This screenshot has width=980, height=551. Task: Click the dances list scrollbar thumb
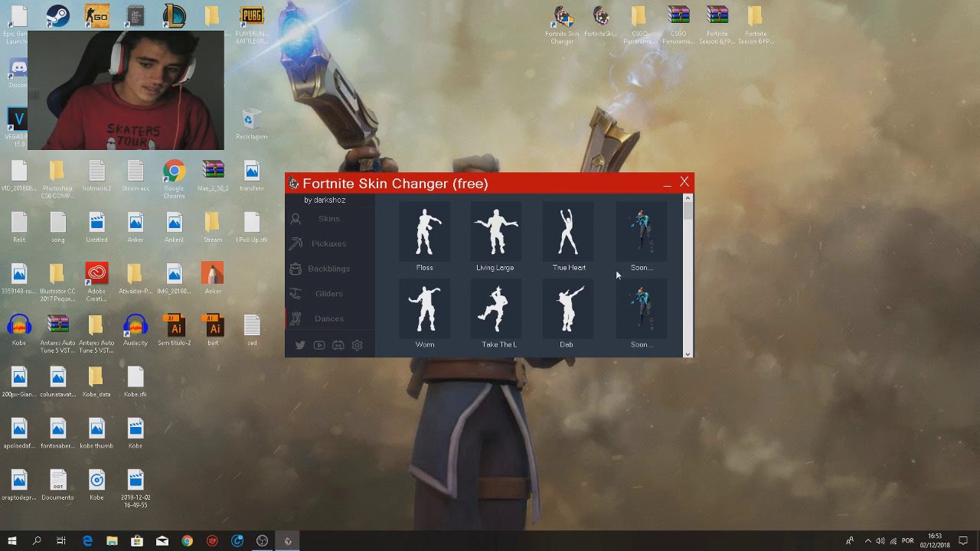pyautogui.click(x=688, y=212)
